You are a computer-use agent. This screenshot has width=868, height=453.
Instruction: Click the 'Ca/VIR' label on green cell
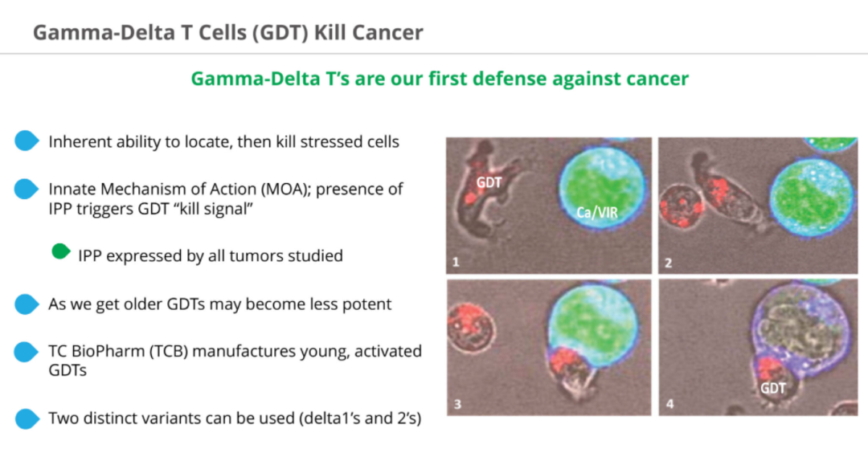click(x=596, y=212)
